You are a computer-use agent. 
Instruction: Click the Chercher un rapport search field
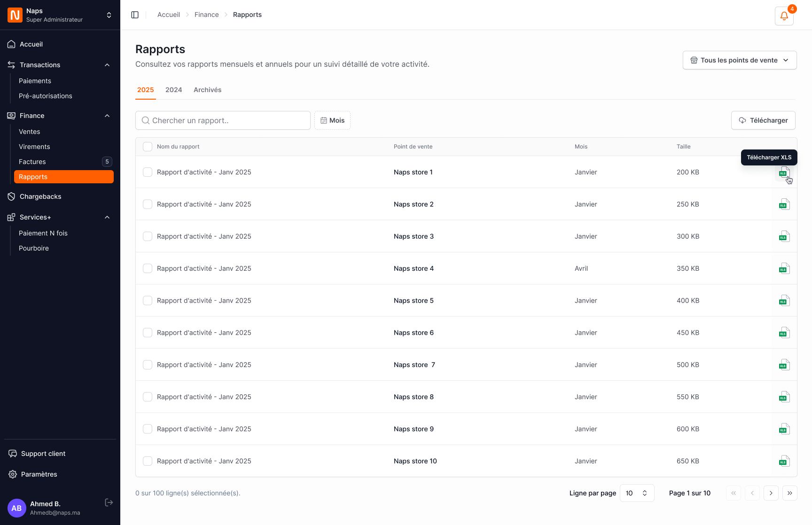[x=223, y=120]
